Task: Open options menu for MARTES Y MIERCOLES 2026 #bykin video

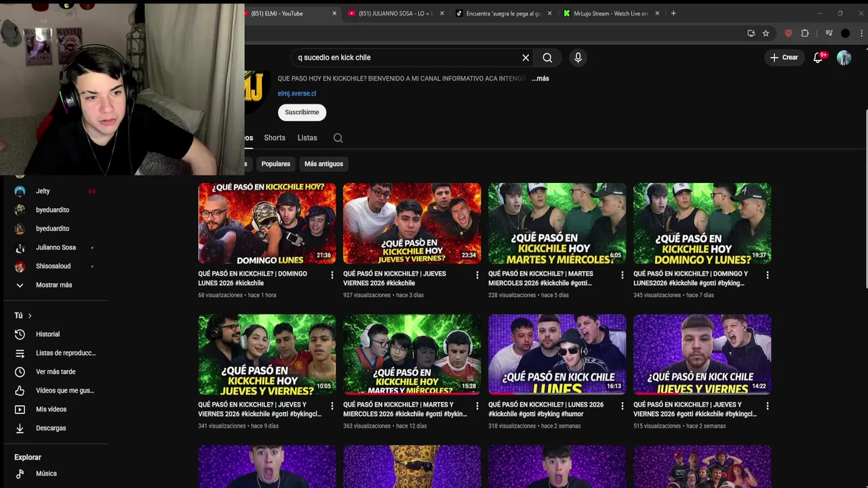Action: 477,406
